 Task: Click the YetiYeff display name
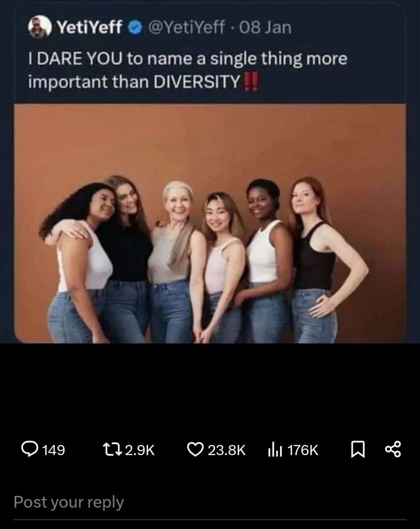coord(89,27)
